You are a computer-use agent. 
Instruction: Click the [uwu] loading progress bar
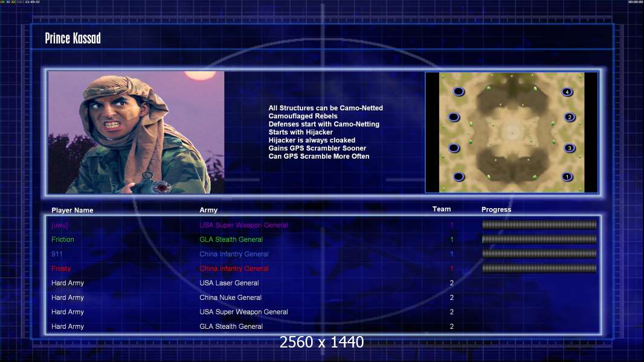[x=539, y=224]
